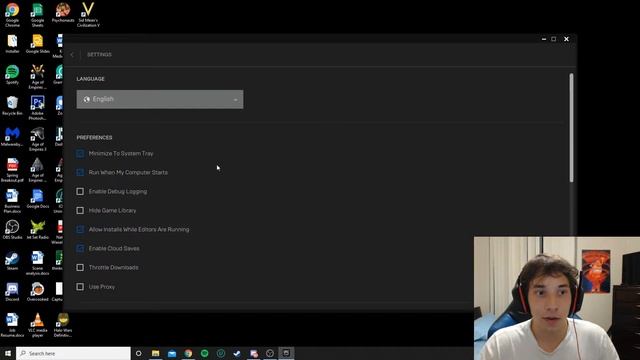The width and height of the screenshot is (640, 360).
Task: Select the Recycle Bin icon
Action: click(12, 106)
